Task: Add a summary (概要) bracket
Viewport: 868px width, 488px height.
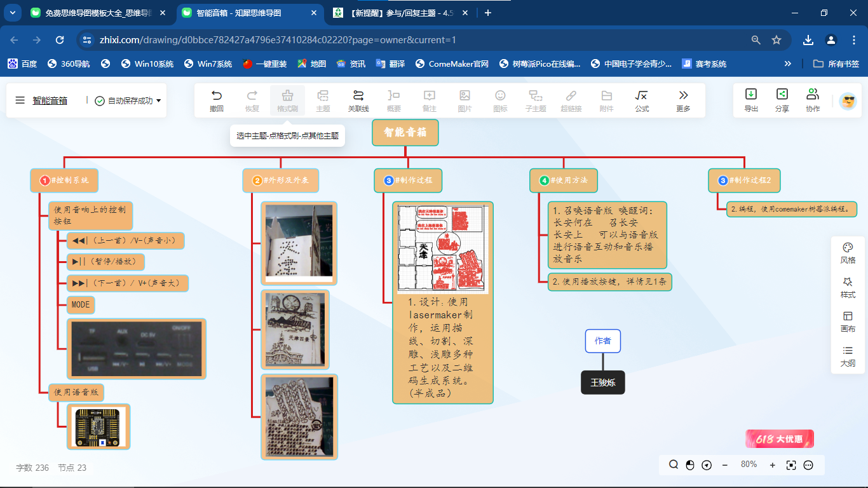Action: click(394, 100)
